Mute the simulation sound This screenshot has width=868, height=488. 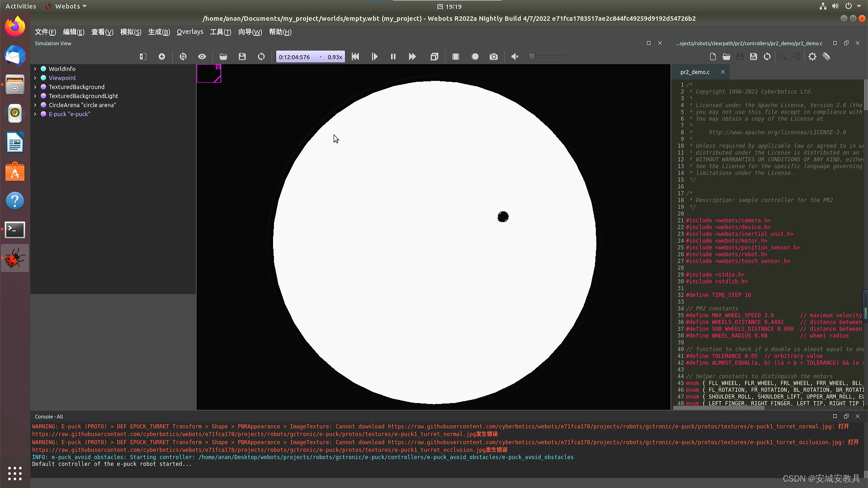(x=515, y=56)
